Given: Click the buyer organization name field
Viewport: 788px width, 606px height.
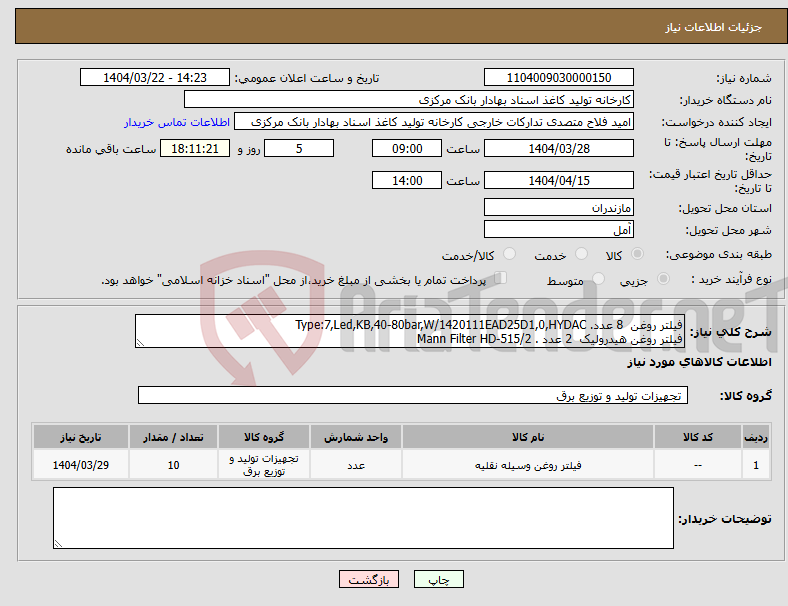Looking at the screenshot, I should [x=409, y=99].
